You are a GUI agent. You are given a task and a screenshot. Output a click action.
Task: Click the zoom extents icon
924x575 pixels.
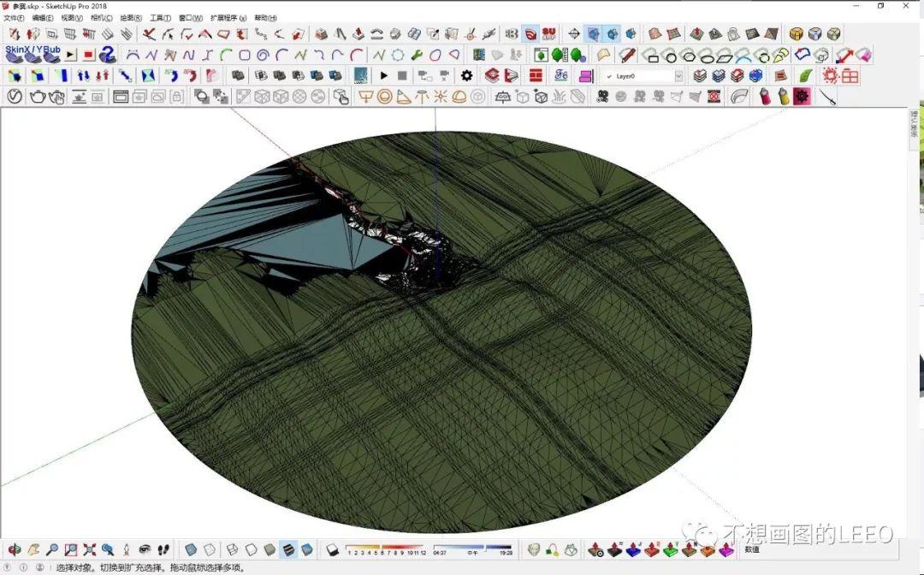click(x=90, y=550)
